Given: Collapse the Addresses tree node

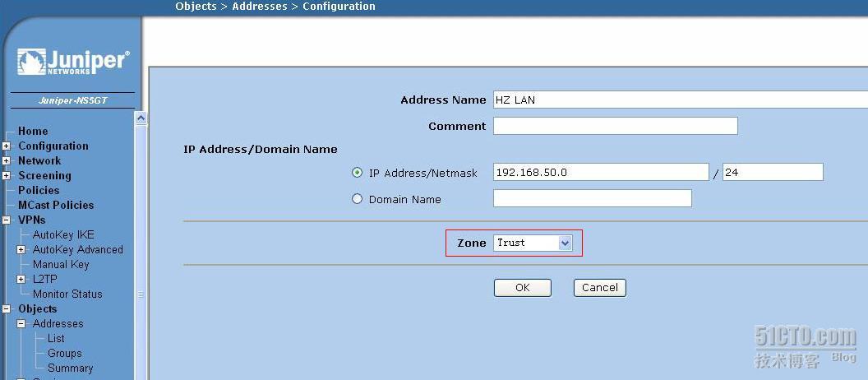Looking at the screenshot, I should (21, 323).
